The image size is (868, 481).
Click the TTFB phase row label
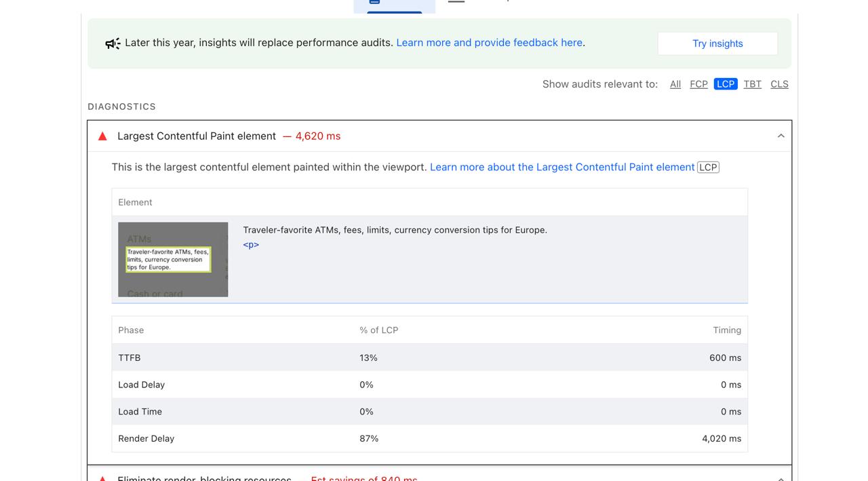click(130, 358)
